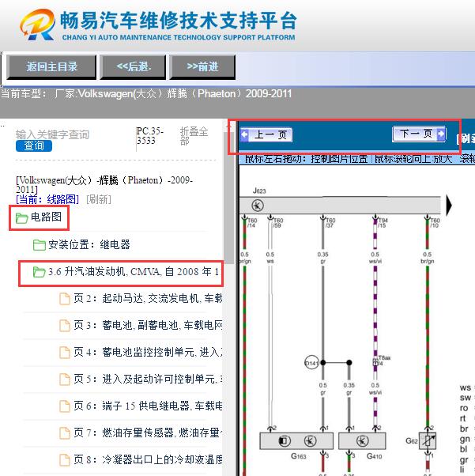Click document icon of 页 7 row

click(x=64, y=433)
